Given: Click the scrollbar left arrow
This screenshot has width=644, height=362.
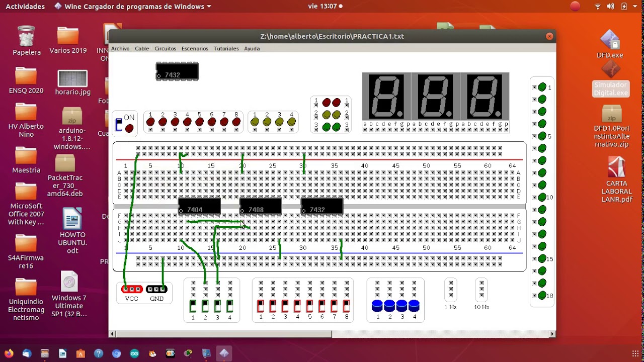Looking at the screenshot, I should pos(112,334).
